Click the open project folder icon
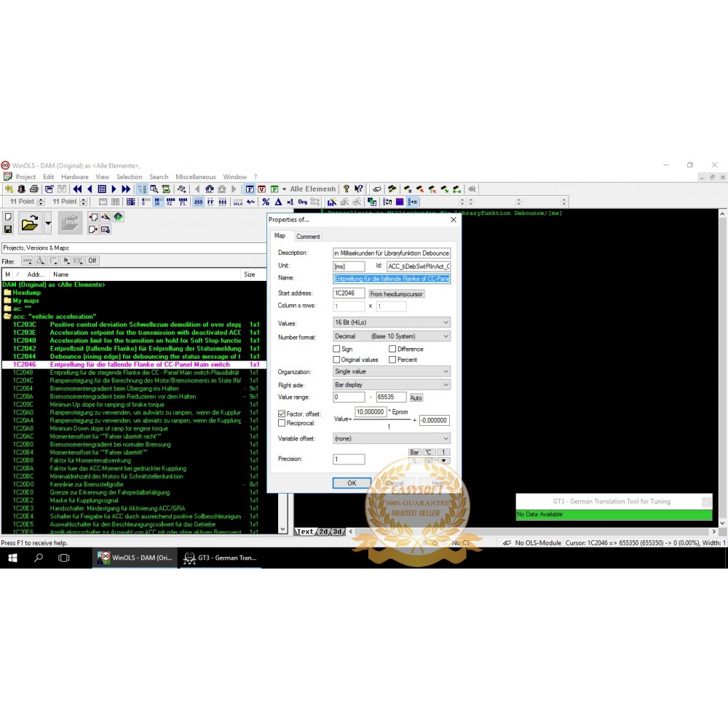This screenshot has height=728, width=728. point(29,223)
